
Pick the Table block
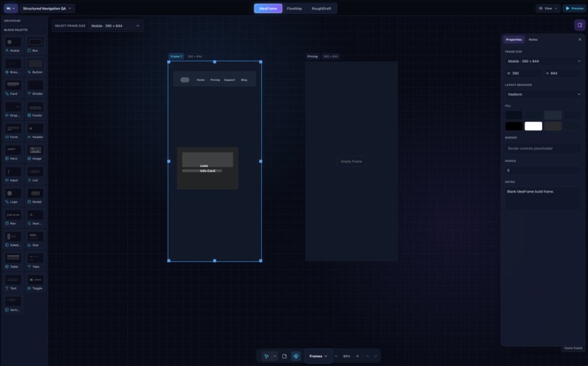tap(13, 262)
